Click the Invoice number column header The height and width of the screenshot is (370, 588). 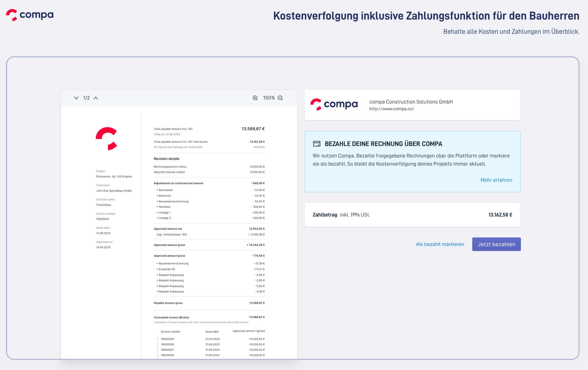pyautogui.click(x=170, y=332)
